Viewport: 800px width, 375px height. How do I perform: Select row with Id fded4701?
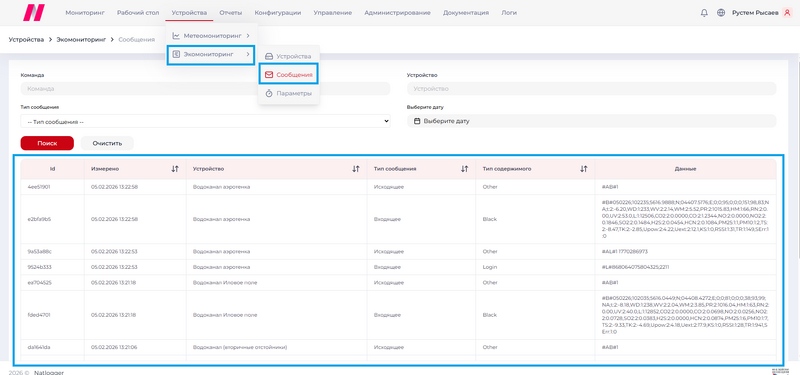pos(398,315)
